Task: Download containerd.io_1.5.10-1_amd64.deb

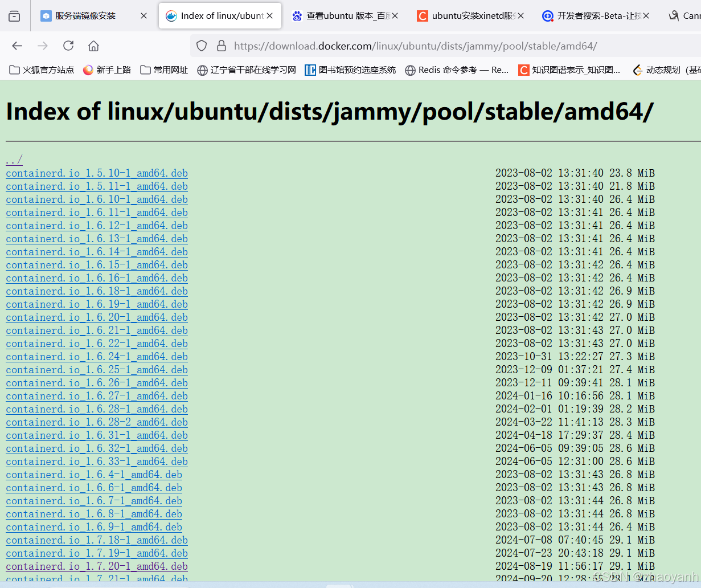Action: pos(96,173)
